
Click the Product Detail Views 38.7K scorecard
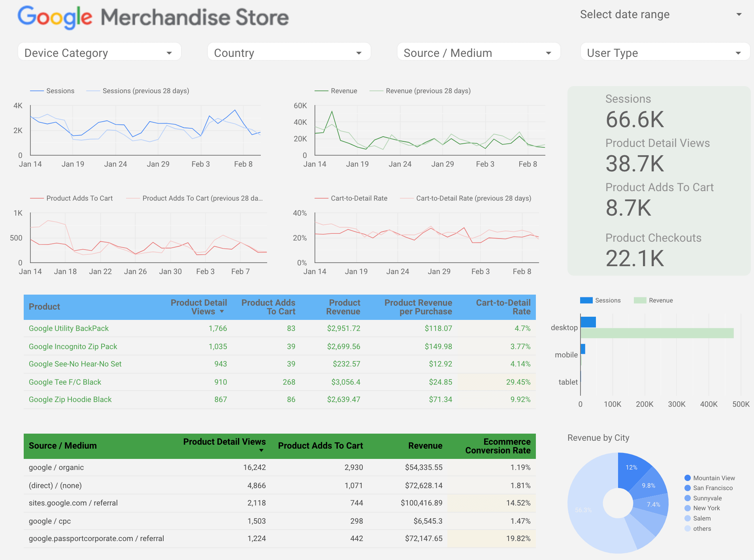(658, 156)
